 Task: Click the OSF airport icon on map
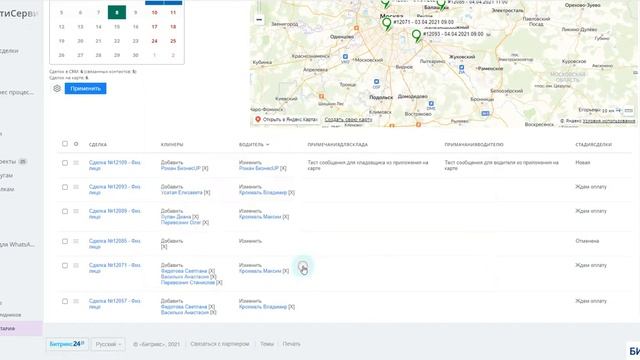pyautogui.click(x=376, y=82)
